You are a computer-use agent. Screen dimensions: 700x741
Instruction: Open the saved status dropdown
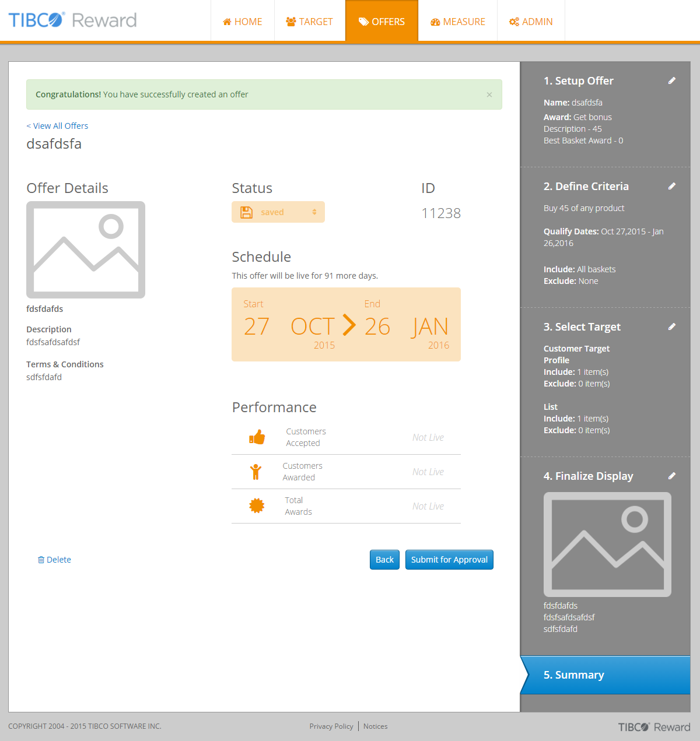(x=278, y=212)
